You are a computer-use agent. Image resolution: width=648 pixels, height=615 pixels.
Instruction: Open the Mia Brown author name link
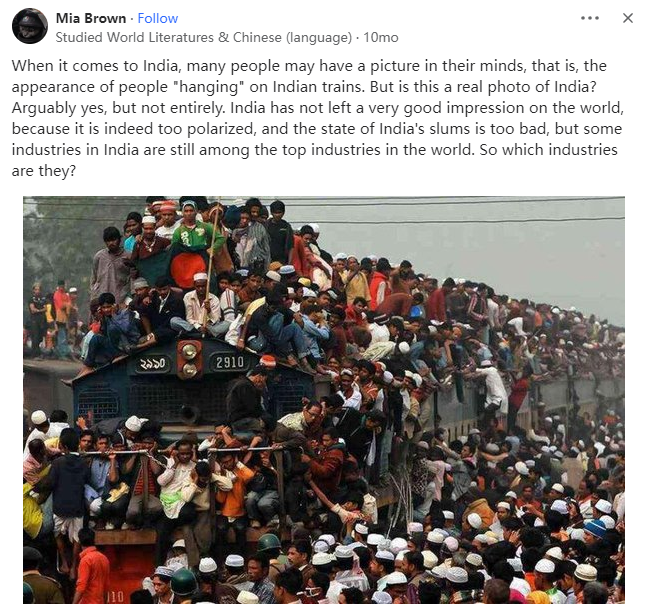[91, 18]
